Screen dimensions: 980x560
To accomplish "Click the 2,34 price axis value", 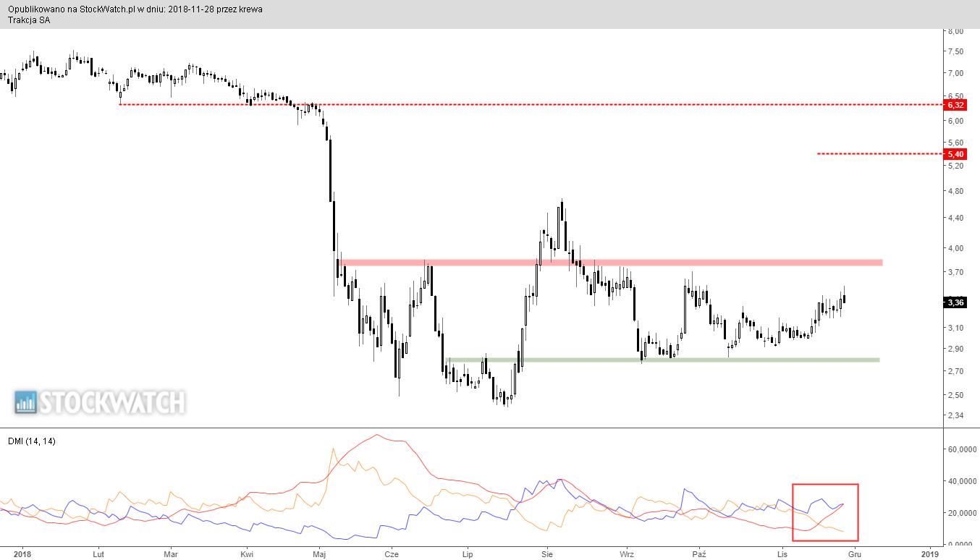I will (x=955, y=415).
